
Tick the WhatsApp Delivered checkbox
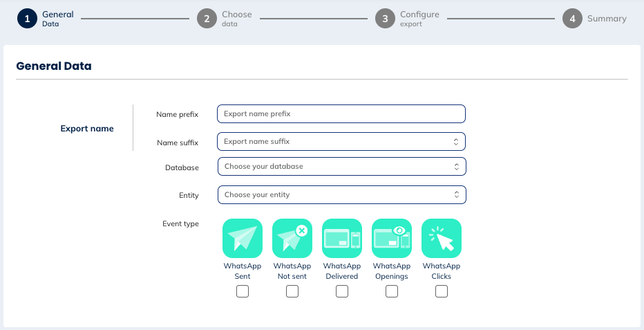point(342,291)
